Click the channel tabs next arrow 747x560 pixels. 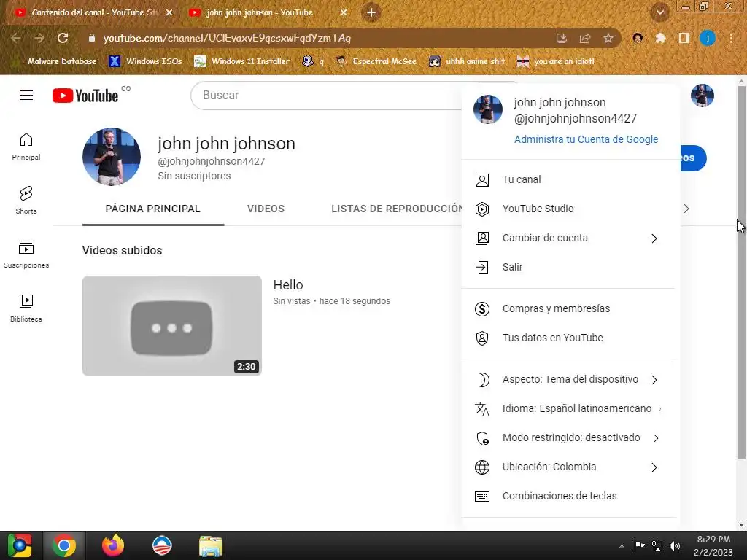coord(686,209)
